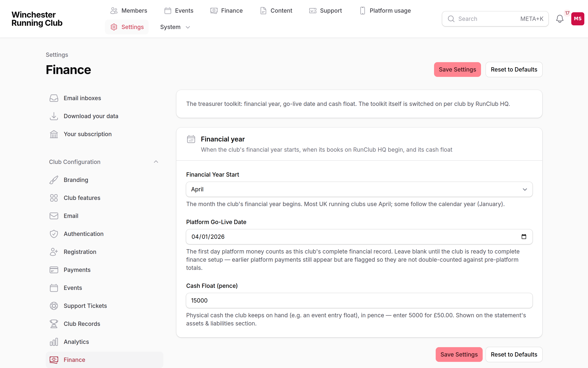The image size is (588, 368).
Task: Click the Settings breadcrumb text
Action: click(x=57, y=55)
